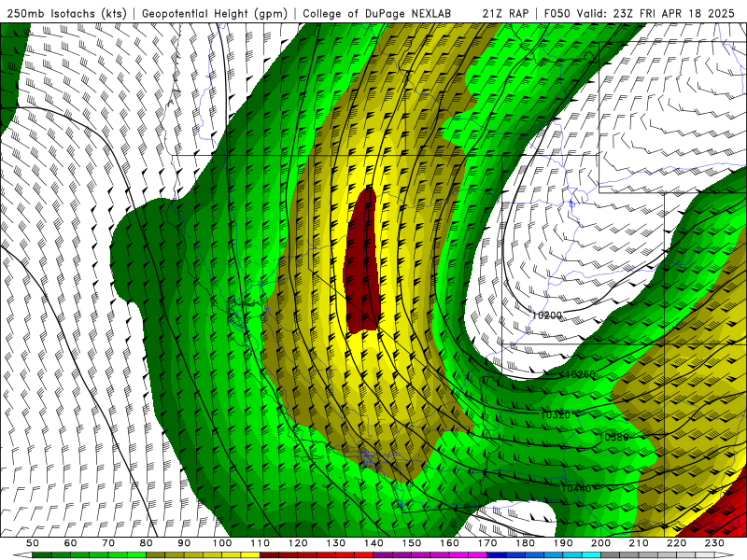Click the 10200 height contour label
Viewport: 747px width, 560px height.
(x=547, y=315)
